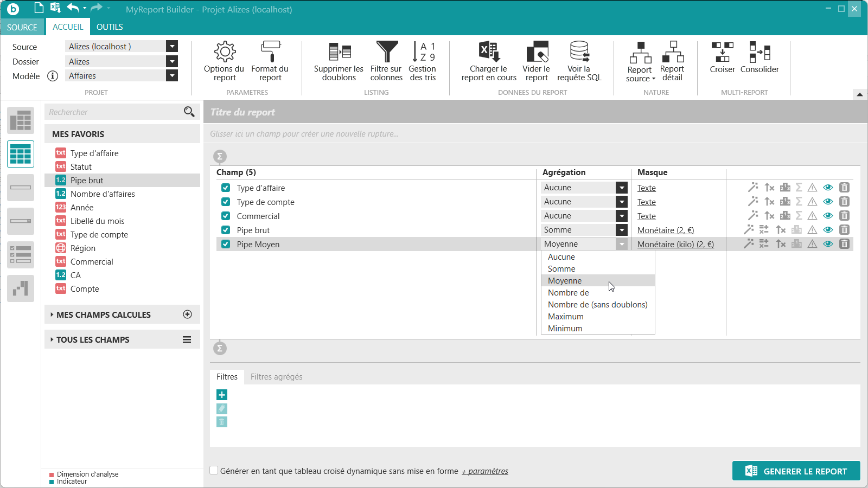Click the Rechercher search field
Image resolution: width=868 pixels, height=488 pixels.
click(114, 112)
